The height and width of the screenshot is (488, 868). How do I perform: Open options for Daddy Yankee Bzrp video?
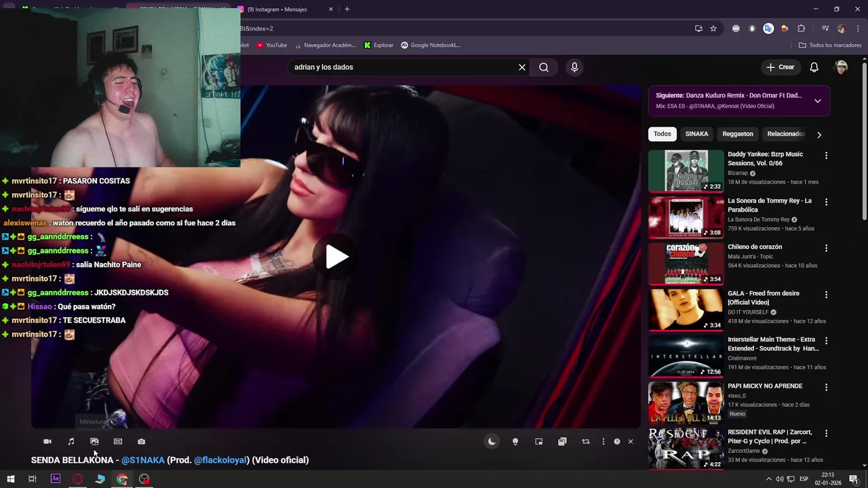(x=826, y=156)
